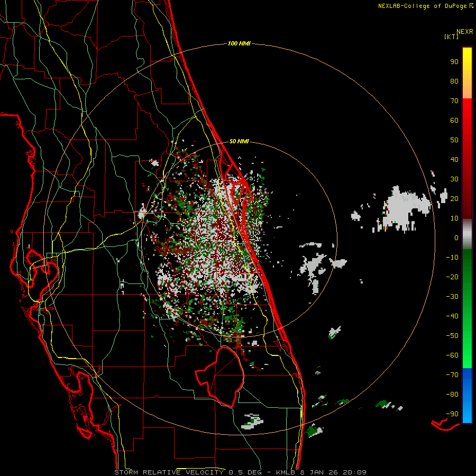Viewport: 476px width, 476px height.
Task: Click the 90 value on the velocity scale
Action: 454,62
